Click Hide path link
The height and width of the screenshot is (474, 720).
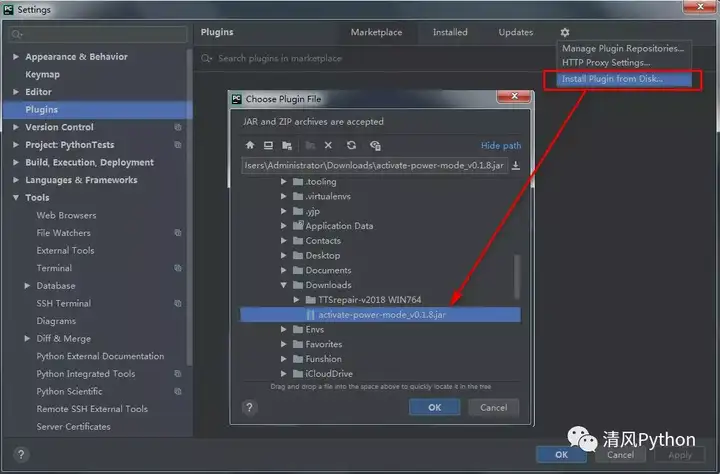[x=501, y=146]
